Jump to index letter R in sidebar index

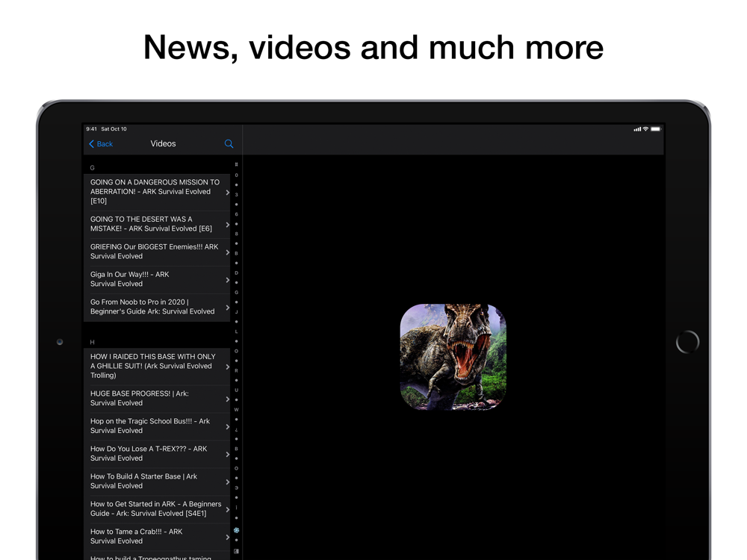236,370
